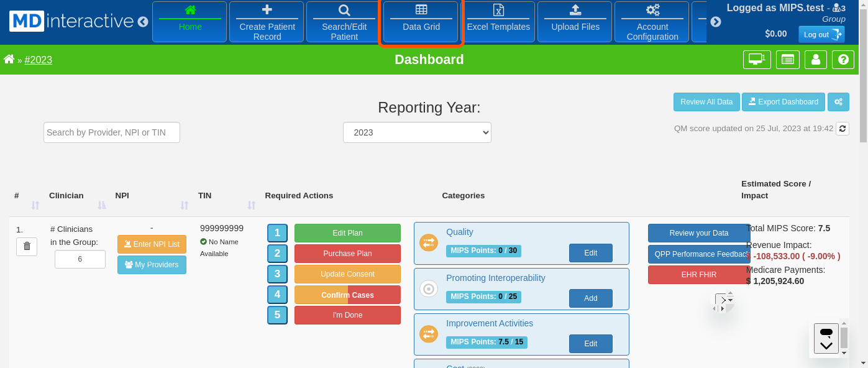Sort the table by Clinician column
This screenshot has height=368, width=868.
pyautogui.click(x=102, y=205)
